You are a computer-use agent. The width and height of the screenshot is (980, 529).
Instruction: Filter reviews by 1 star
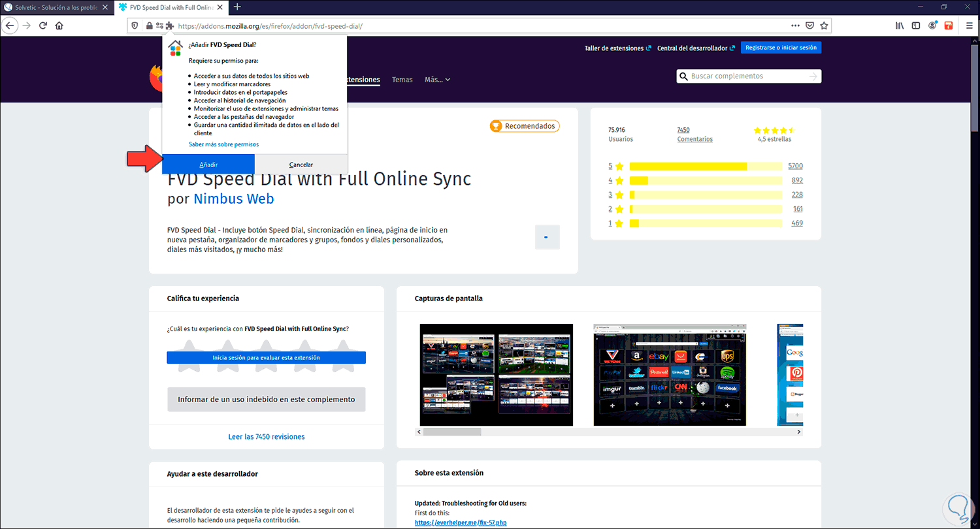coord(616,223)
